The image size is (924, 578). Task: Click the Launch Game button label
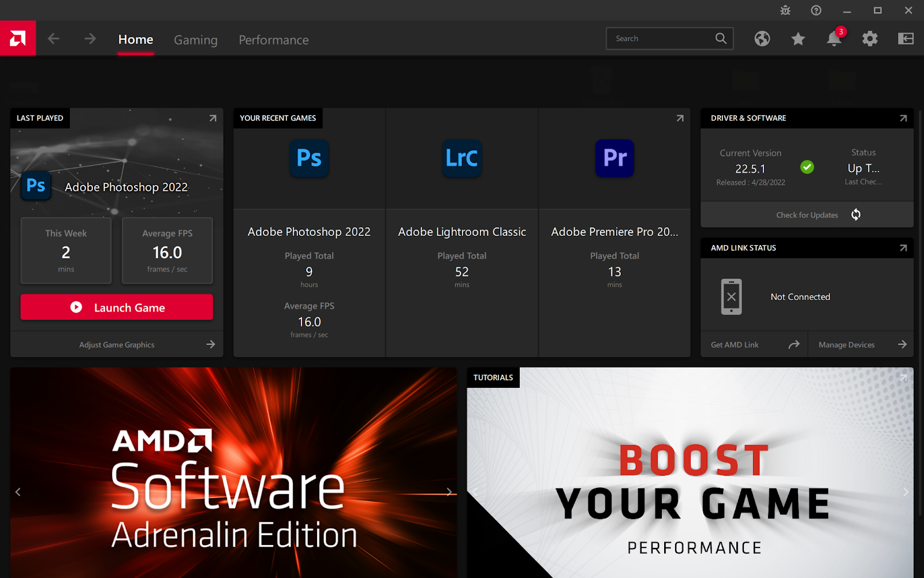point(129,307)
